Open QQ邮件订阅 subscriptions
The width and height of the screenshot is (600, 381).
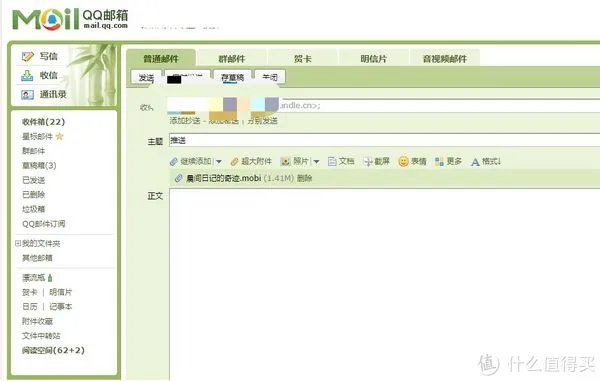point(44,224)
